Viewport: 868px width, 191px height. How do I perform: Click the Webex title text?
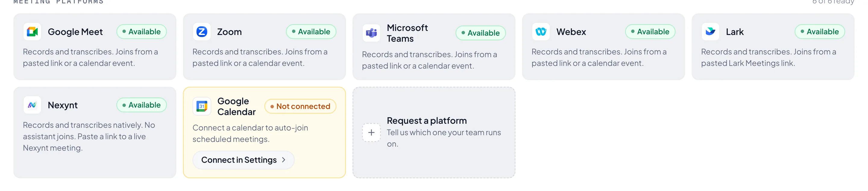(571, 32)
